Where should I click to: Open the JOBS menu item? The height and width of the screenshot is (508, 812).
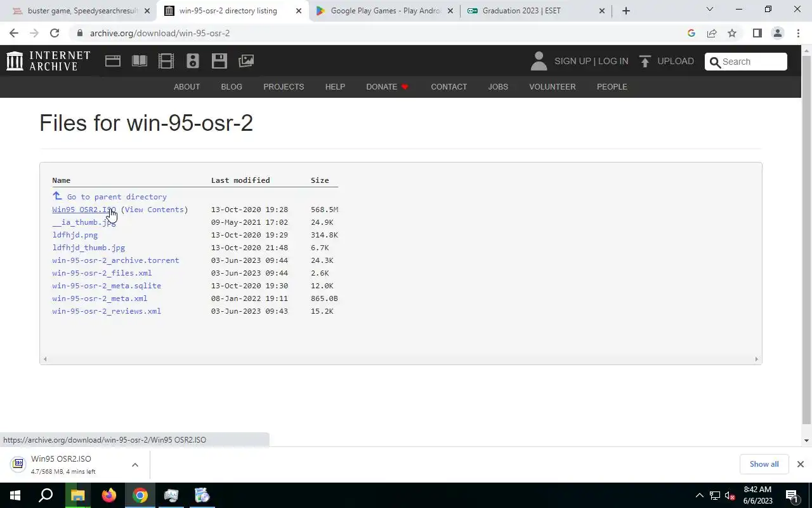pos(498,86)
